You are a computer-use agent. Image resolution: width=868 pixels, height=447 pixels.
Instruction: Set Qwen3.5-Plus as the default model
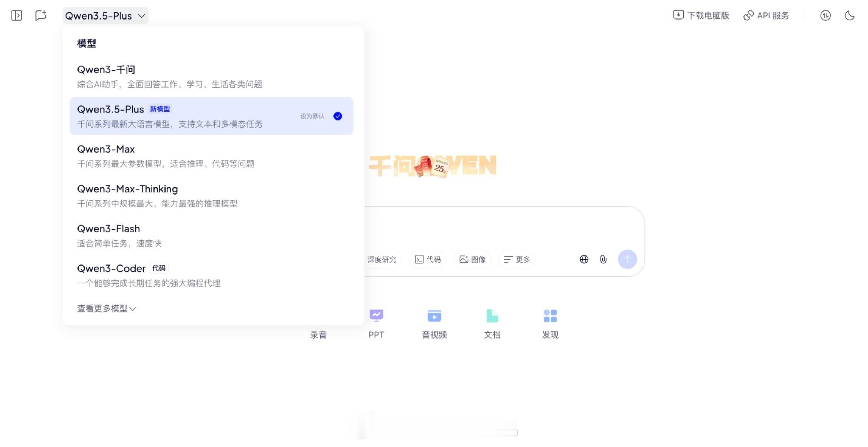337,116
